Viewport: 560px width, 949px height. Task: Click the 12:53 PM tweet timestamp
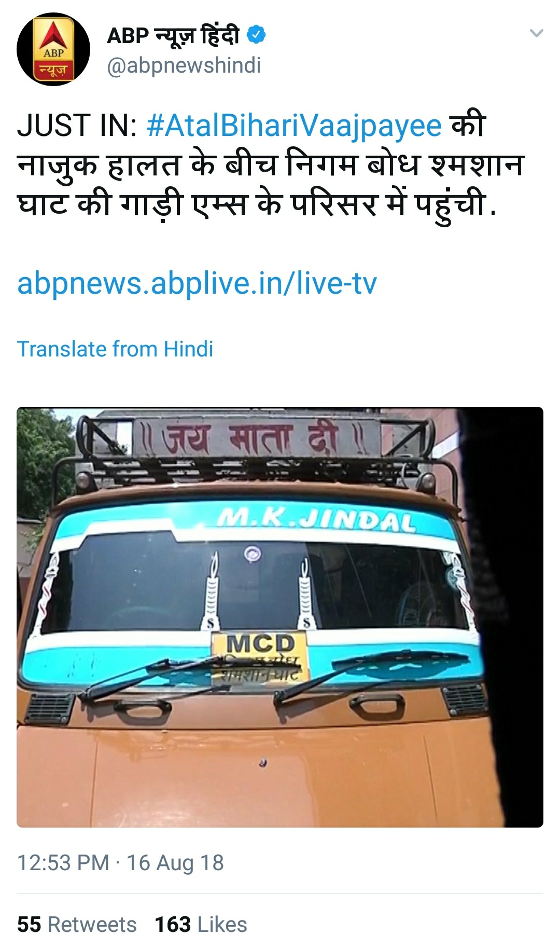tap(63, 863)
